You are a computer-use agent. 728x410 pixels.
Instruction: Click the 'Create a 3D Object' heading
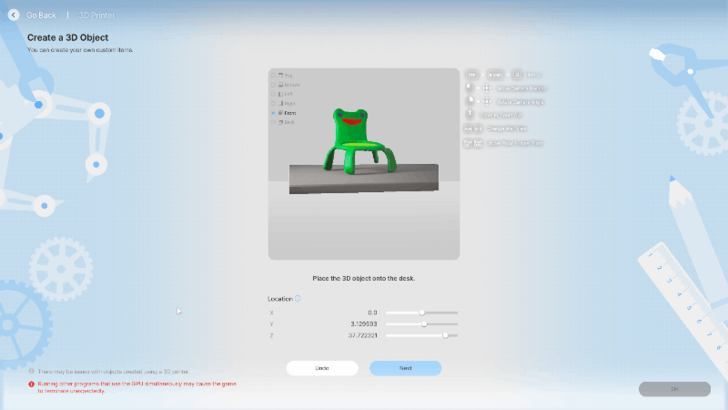pos(68,38)
